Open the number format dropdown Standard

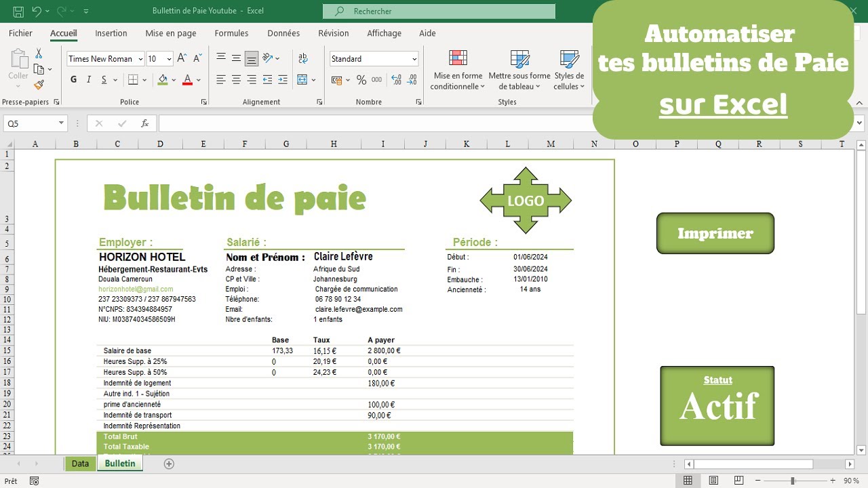coord(414,59)
